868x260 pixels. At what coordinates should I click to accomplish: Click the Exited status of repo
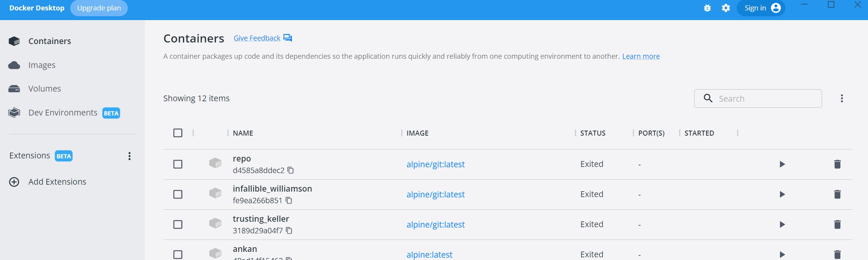[x=592, y=164]
